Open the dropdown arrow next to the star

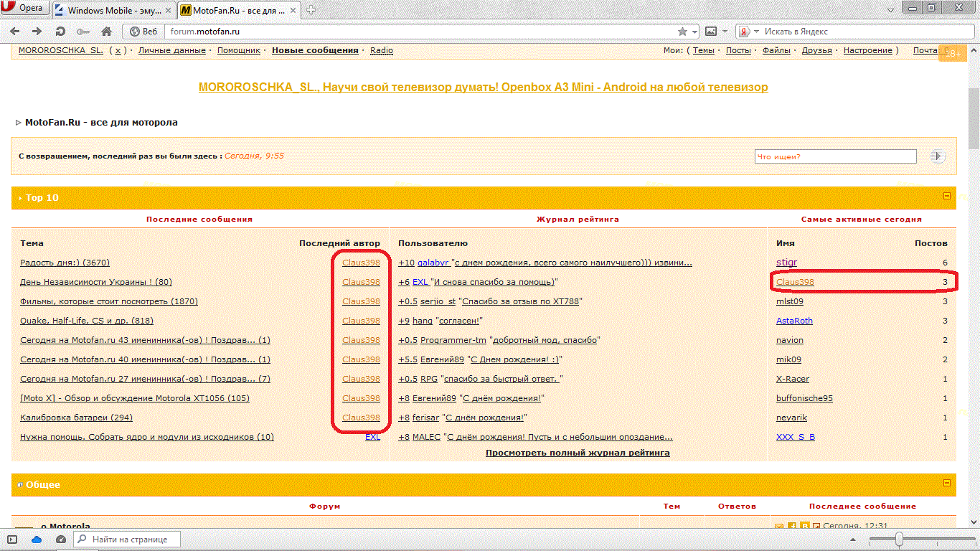coord(694,32)
